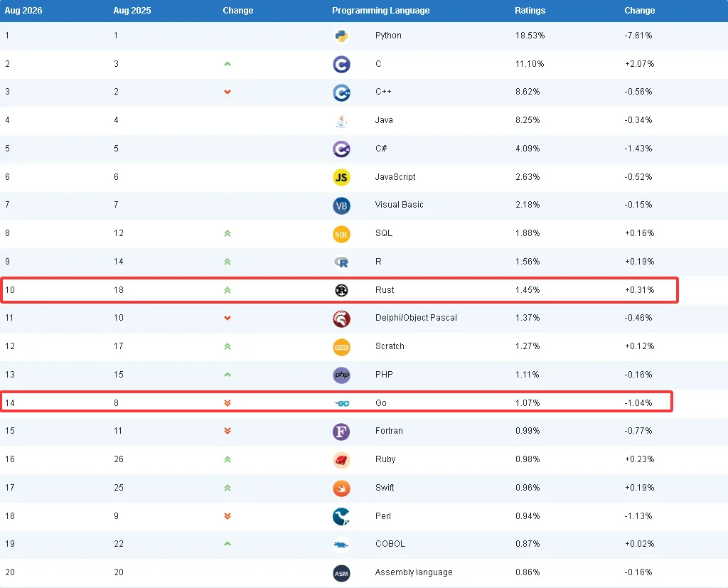
Task: Click the 0.87% rating for COBOL
Action: [528, 544]
